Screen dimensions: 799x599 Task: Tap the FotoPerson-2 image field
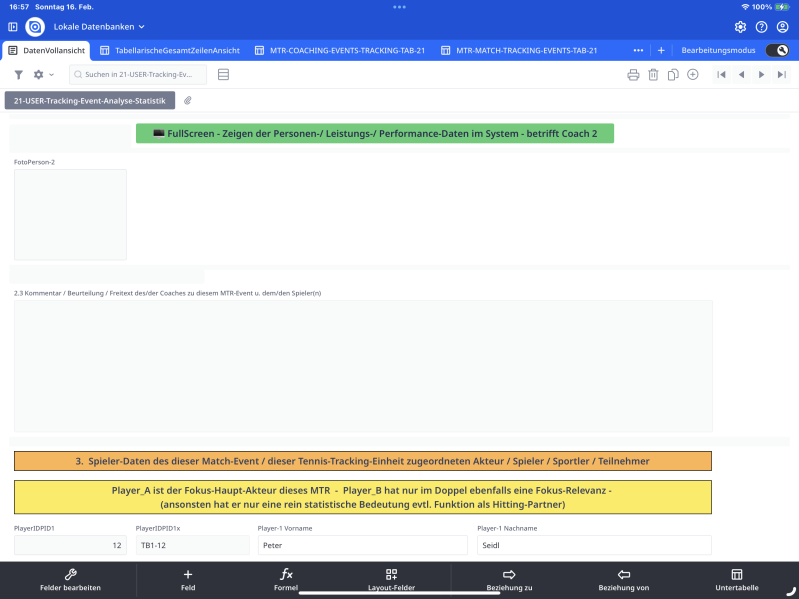tap(70, 214)
